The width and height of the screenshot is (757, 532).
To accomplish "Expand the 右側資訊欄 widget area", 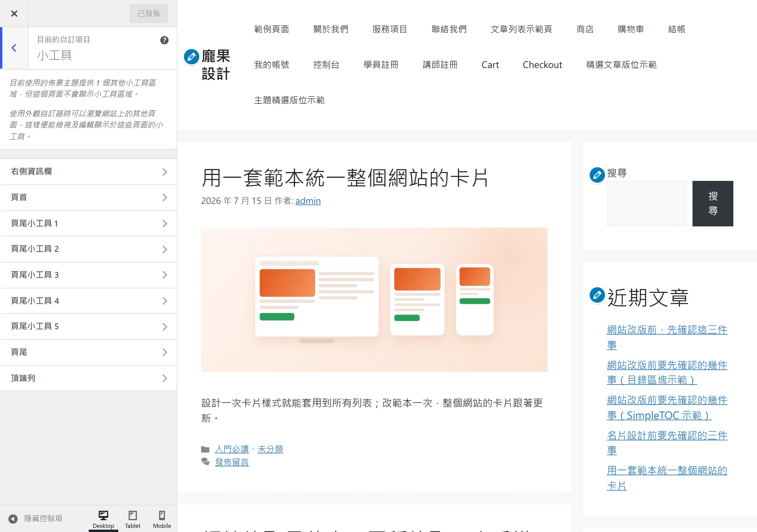I will tap(88, 172).
